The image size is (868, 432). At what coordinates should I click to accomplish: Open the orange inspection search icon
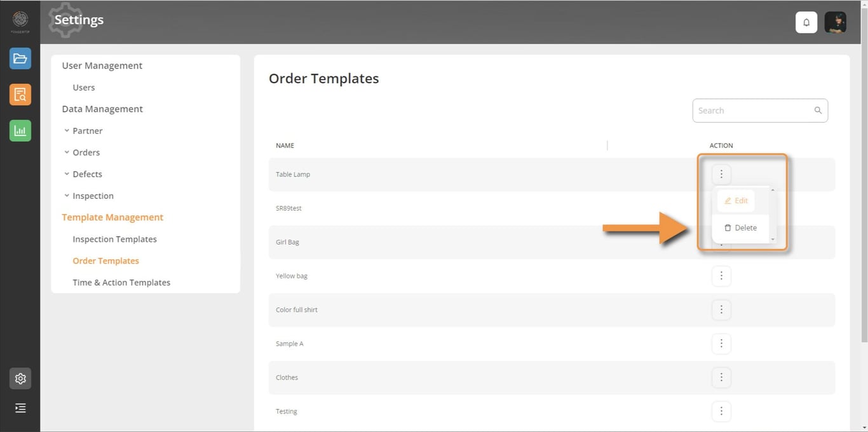20,95
